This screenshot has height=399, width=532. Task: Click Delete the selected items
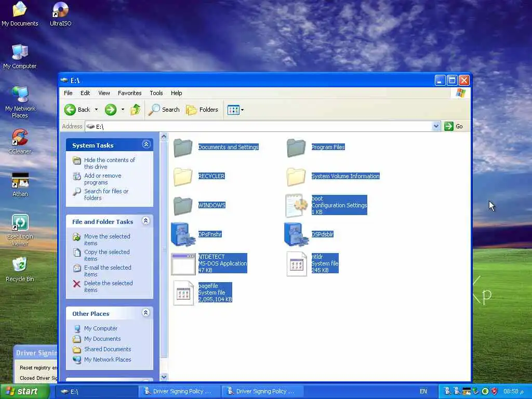tap(108, 286)
